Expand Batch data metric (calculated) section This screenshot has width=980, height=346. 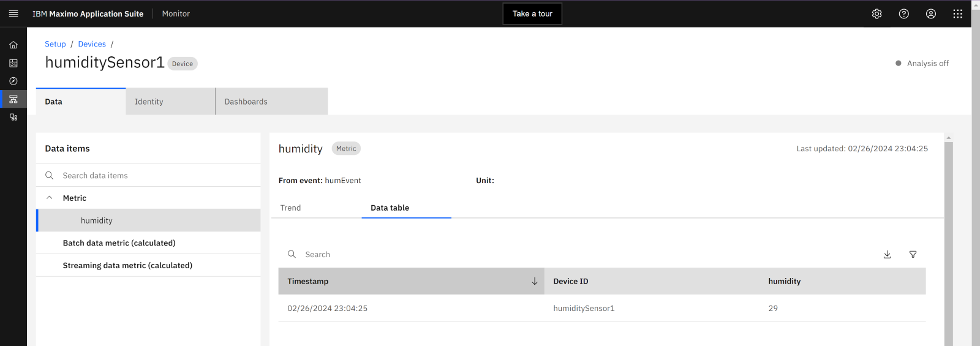pyautogui.click(x=119, y=243)
